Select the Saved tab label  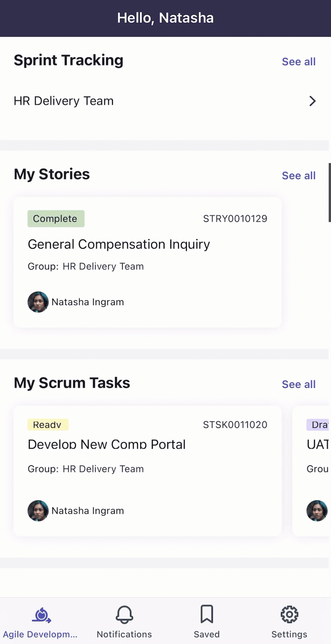click(207, 634)
